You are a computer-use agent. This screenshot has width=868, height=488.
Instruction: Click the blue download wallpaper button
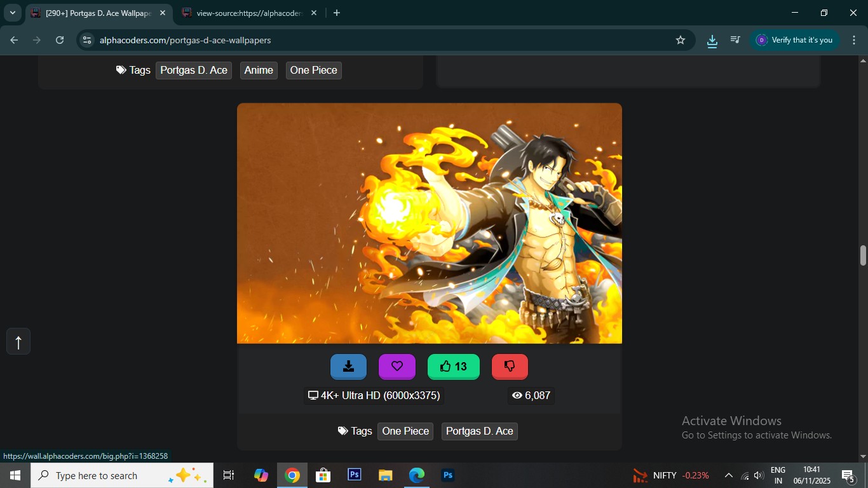(x=348, y=367)
